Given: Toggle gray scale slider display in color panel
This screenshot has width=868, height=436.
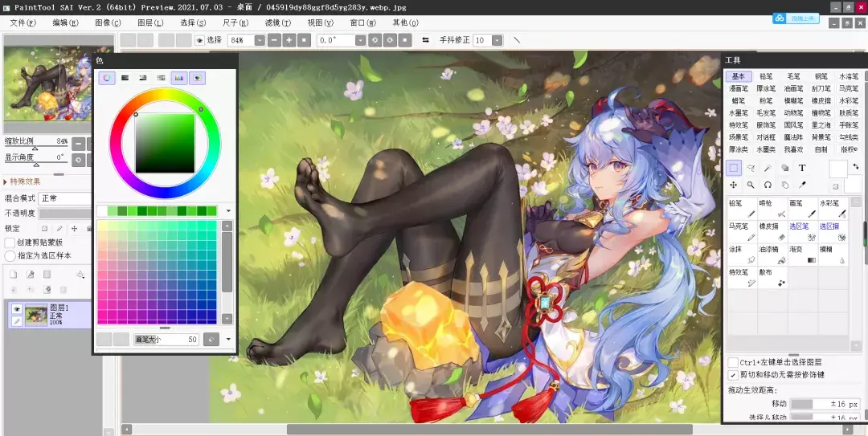Looking at the screenshot, I should (x=161, y=78).
